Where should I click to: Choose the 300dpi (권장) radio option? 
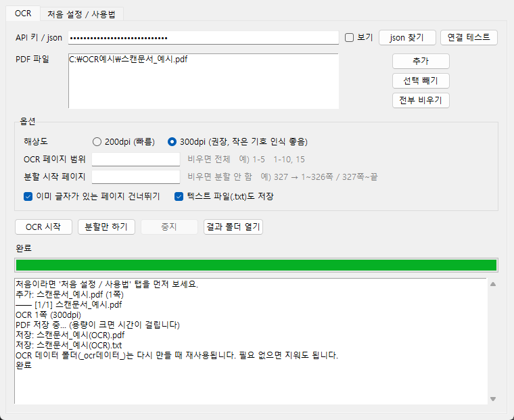(172, 141)
